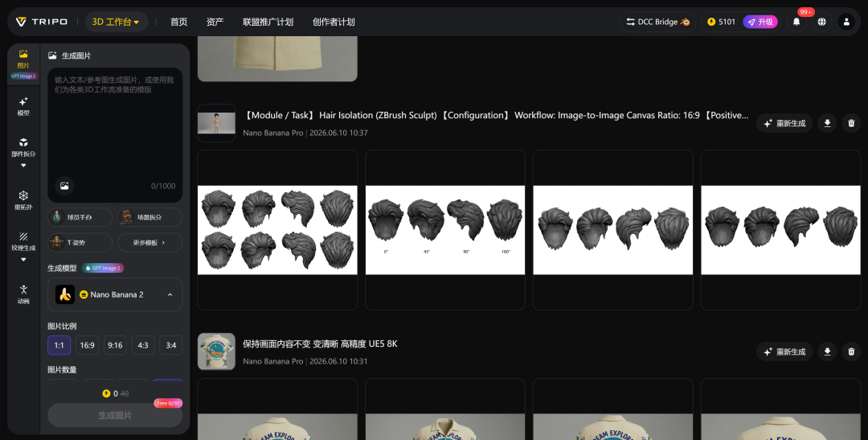Open the DCC Bridge button

coord(657,22)
